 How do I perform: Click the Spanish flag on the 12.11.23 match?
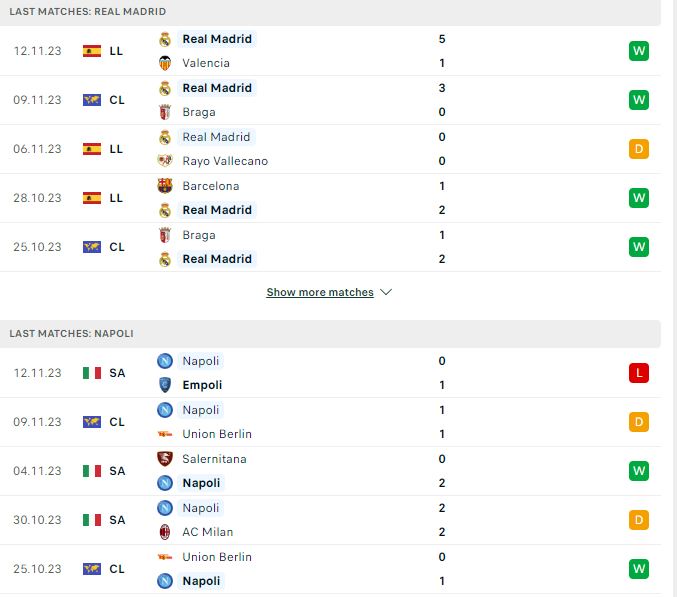click(92, 51)
